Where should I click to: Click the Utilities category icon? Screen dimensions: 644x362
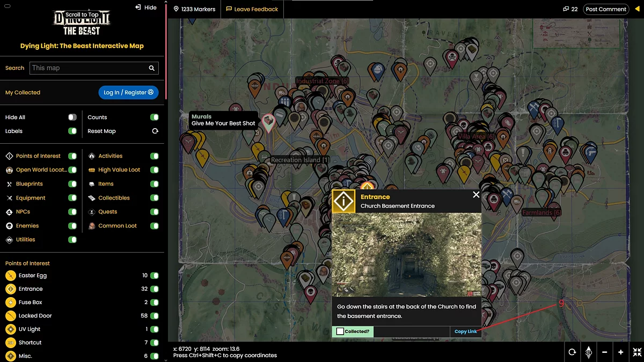[x=9, y=240]
